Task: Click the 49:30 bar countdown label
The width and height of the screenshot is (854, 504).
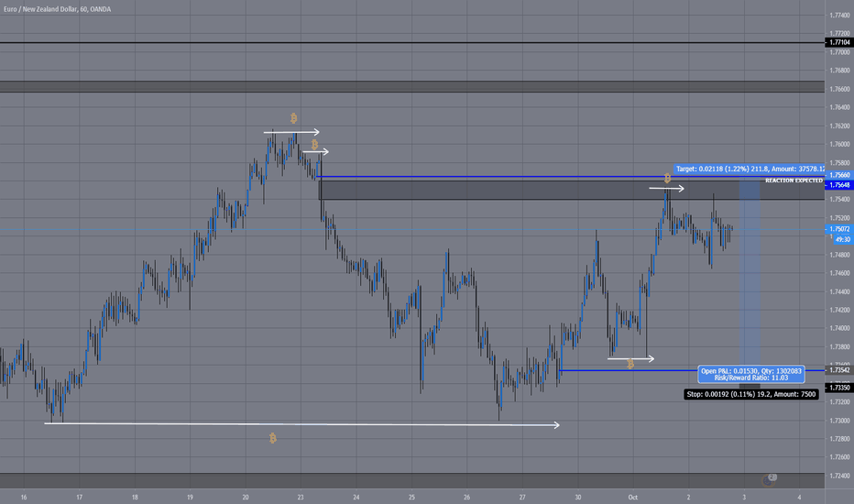Action: pos(843,240)
